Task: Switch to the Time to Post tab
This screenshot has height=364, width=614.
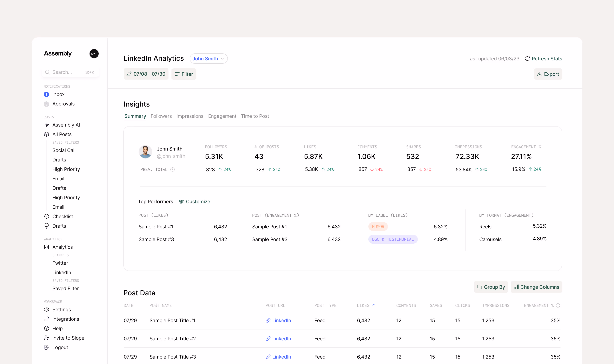Action: [x=255, y=116]
